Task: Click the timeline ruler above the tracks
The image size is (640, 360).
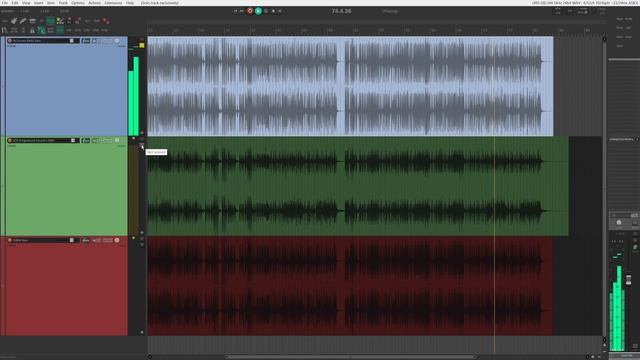Action: pyautogui.click(x=375, y=30)
